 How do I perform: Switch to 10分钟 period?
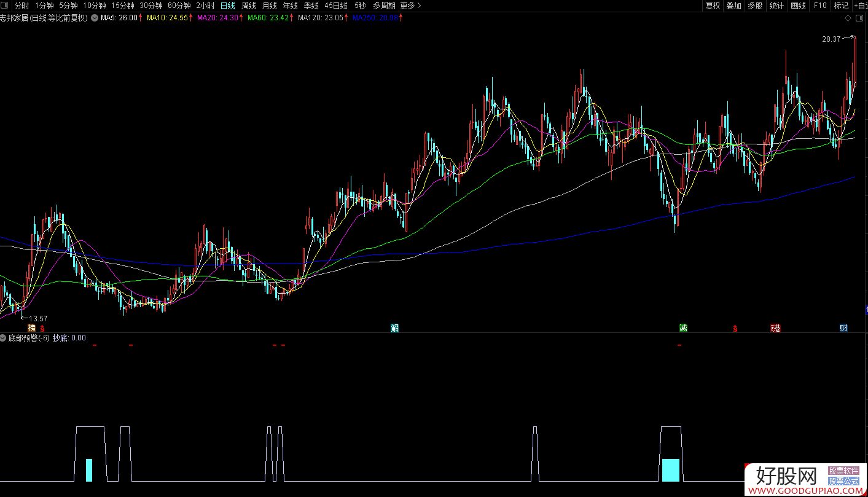[x=95, y=6]
